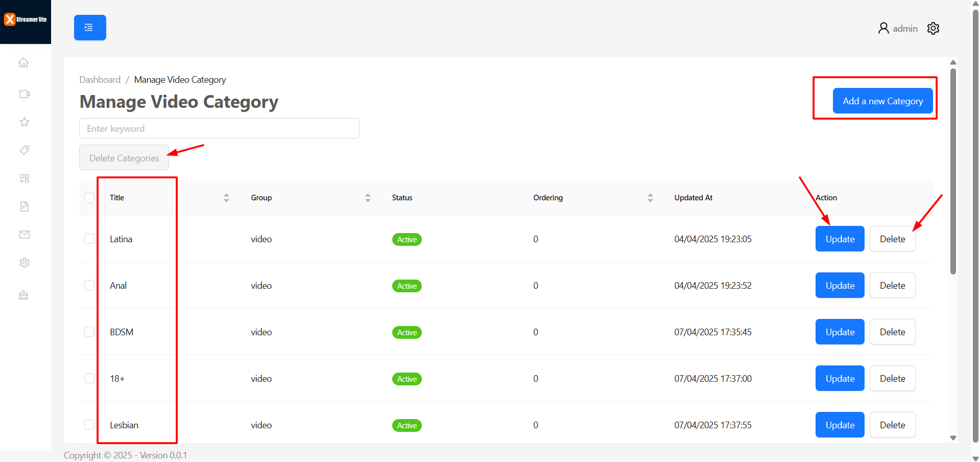Click the grid categories icon in the sidebar

tap(24, 178)
